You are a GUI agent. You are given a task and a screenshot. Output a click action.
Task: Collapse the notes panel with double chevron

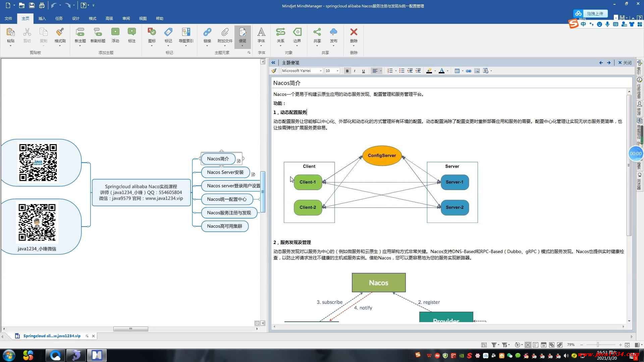273,63
